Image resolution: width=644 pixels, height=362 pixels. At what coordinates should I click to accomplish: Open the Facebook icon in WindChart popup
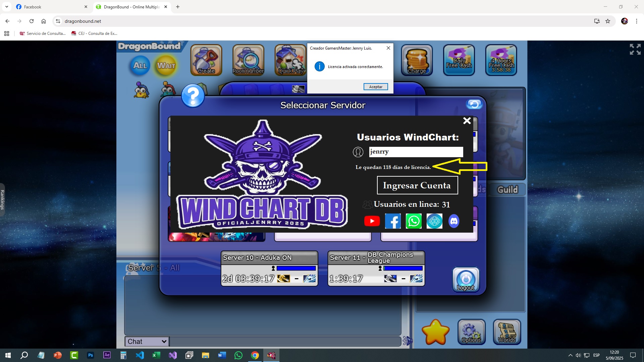click(x=393, y=221)
